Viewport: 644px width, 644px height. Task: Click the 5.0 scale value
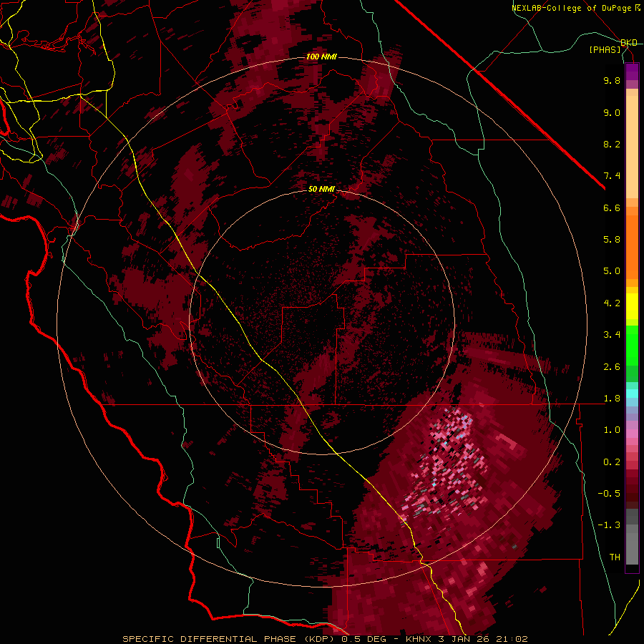click(612, 271)
